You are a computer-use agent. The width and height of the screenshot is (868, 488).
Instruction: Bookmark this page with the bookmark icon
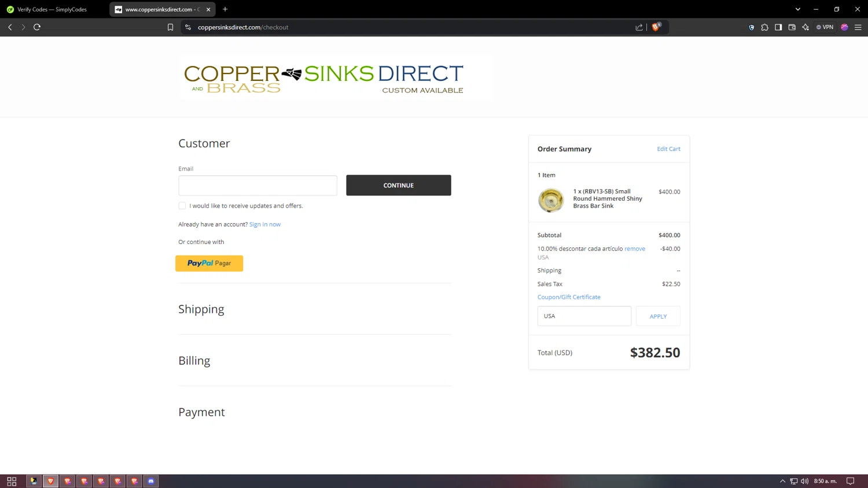pos(170,27)
